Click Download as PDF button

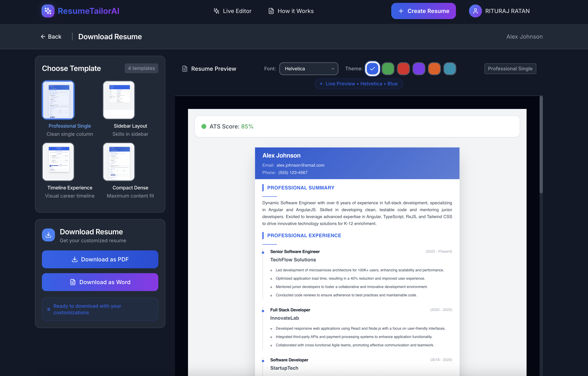[100, 259]
